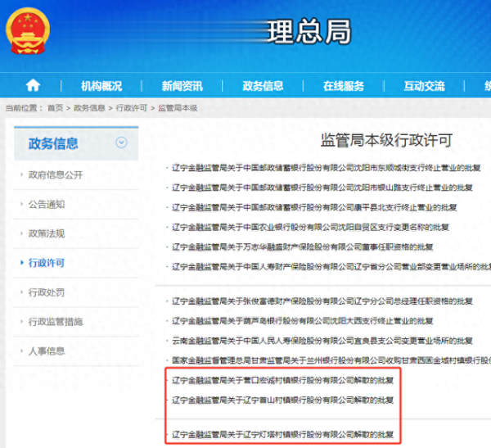
Task: Open 张俊富德财产保险总经理任职资格 approval
Action: [x=322, y=301]
